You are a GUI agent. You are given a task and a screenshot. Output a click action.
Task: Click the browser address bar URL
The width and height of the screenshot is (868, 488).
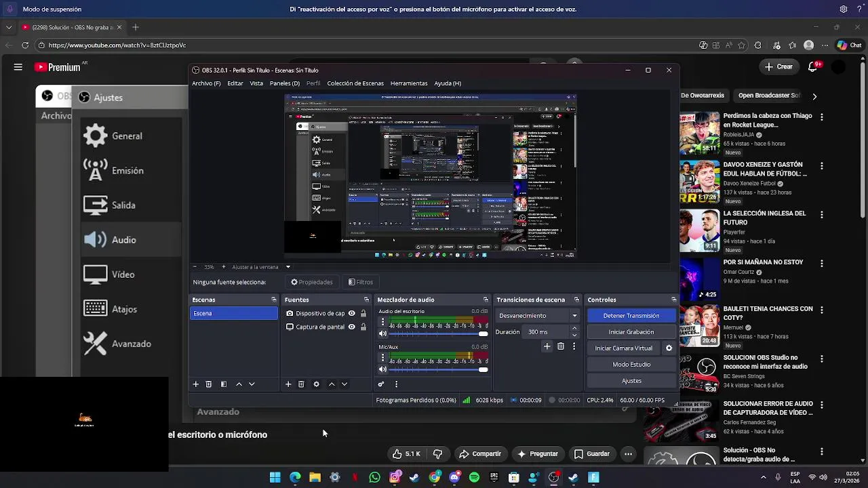point(117,45)
